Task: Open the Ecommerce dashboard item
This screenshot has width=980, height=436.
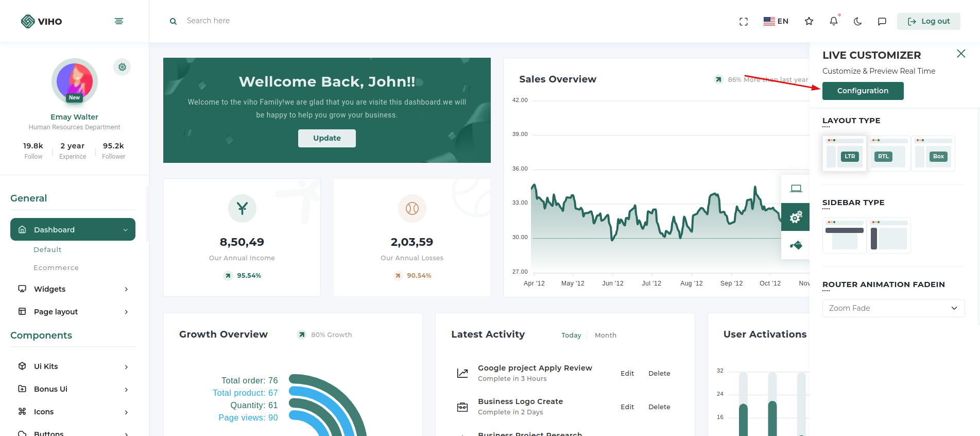Action: pos(56,268)
